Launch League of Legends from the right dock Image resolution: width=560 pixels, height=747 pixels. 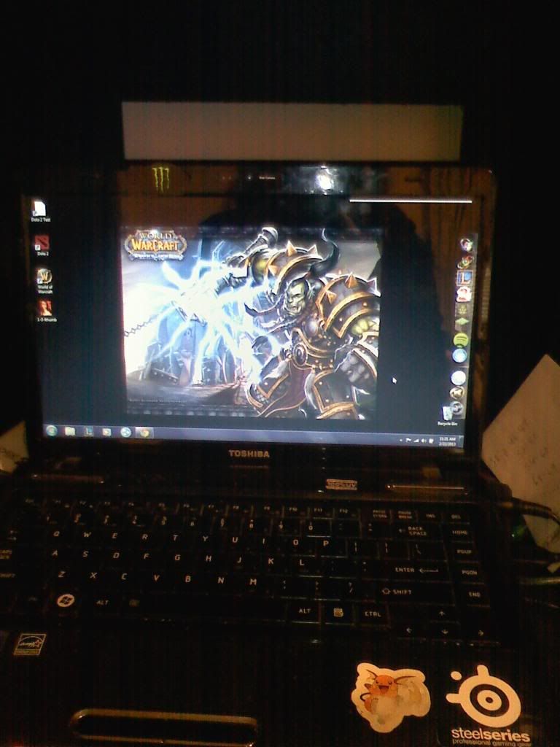pyautogui.click(x=464, y=278)
